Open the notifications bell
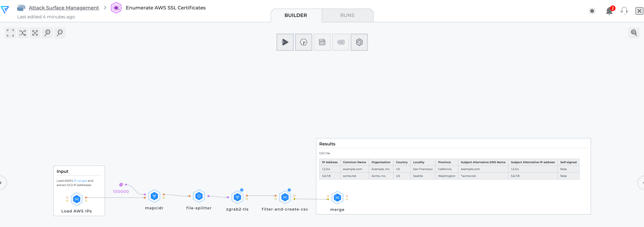This screenshot has width=644, height=227. pyautogui.click(x=609, y=11)
